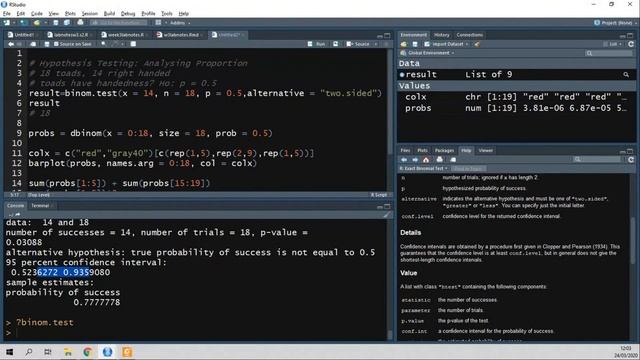Image resolution: width=640 pixels, height=360 pixels.
Task: Click the Save current document icon in main toolbar
Action: (x=56, y=23)
